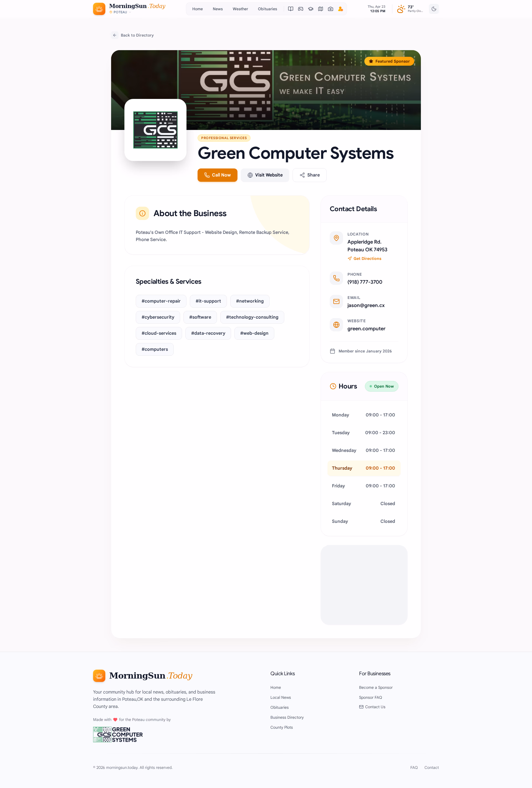
Task: Toggle dark mode with the moon icon
Action: click(434, 9)
